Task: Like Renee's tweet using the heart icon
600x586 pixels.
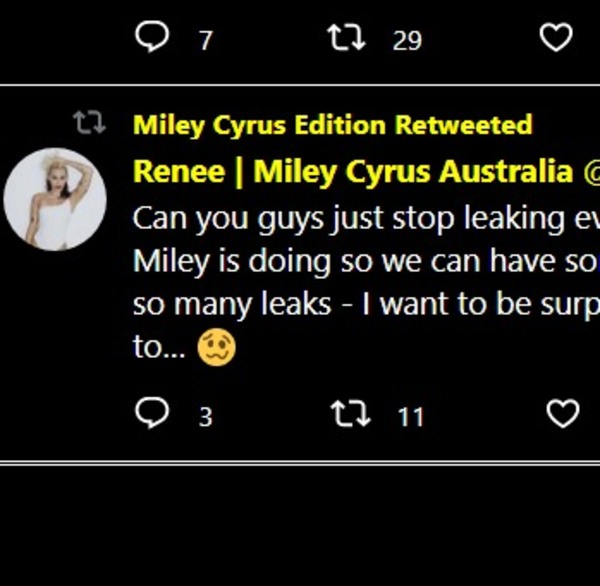Action: (563, 414)
